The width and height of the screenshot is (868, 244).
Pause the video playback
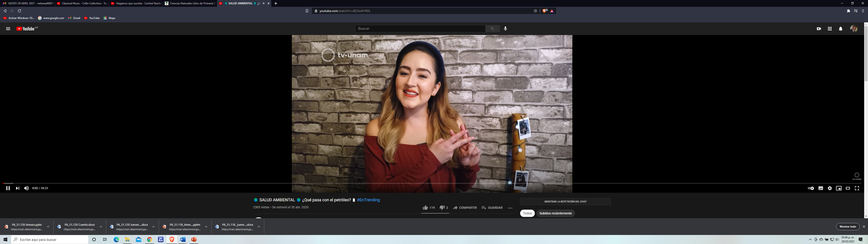[8, 188]
